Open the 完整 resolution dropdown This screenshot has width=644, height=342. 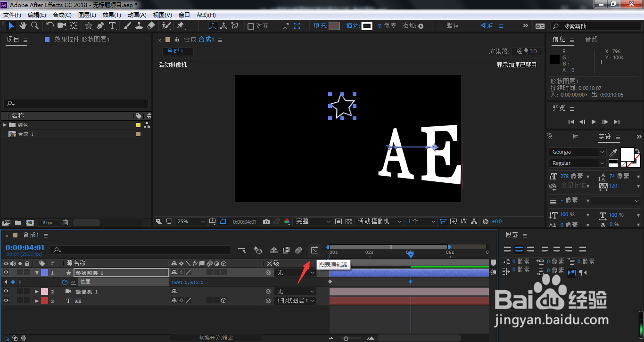[313, 221]
